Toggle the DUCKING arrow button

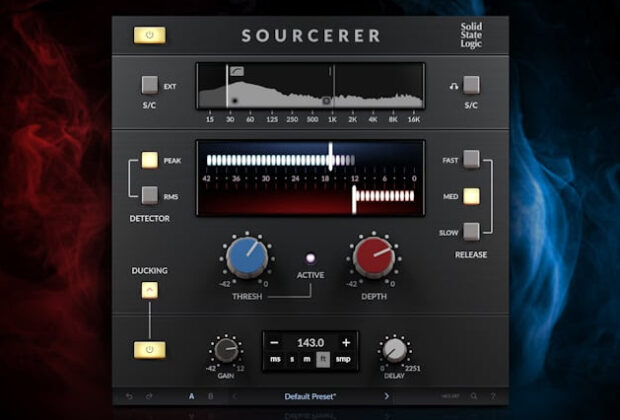pos(150,290)
